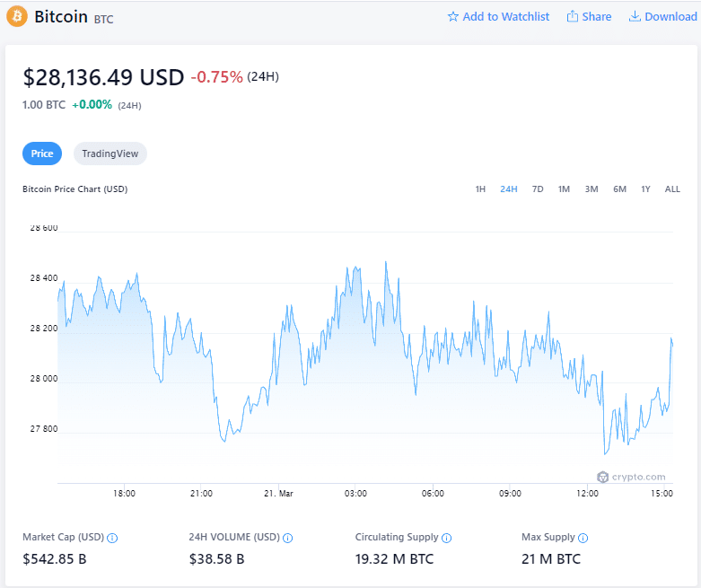Click the 24H VOLUME (USD) label
701x588 pixels.
click(x=233, y=537)
